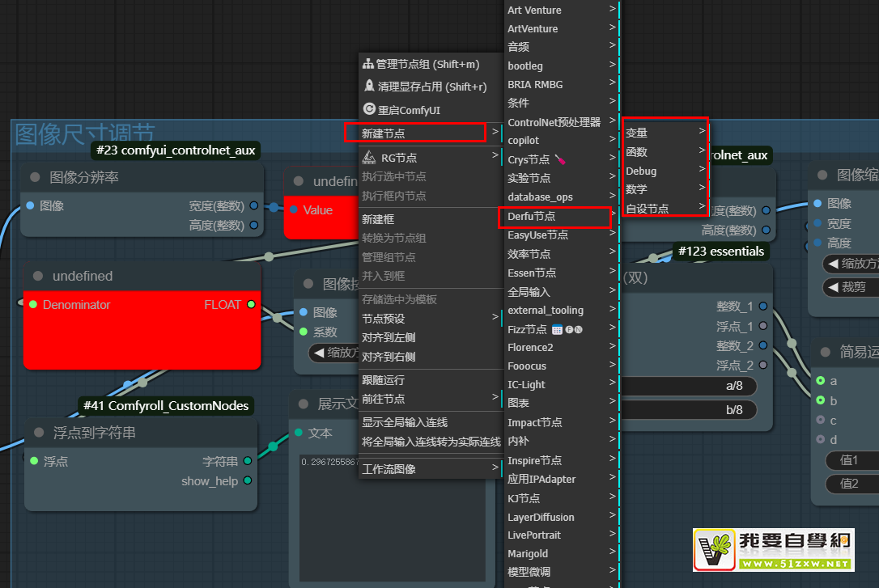Click the a/8 expression field
The height and width of the screenshot is (588, 879).
click(688, 387)
